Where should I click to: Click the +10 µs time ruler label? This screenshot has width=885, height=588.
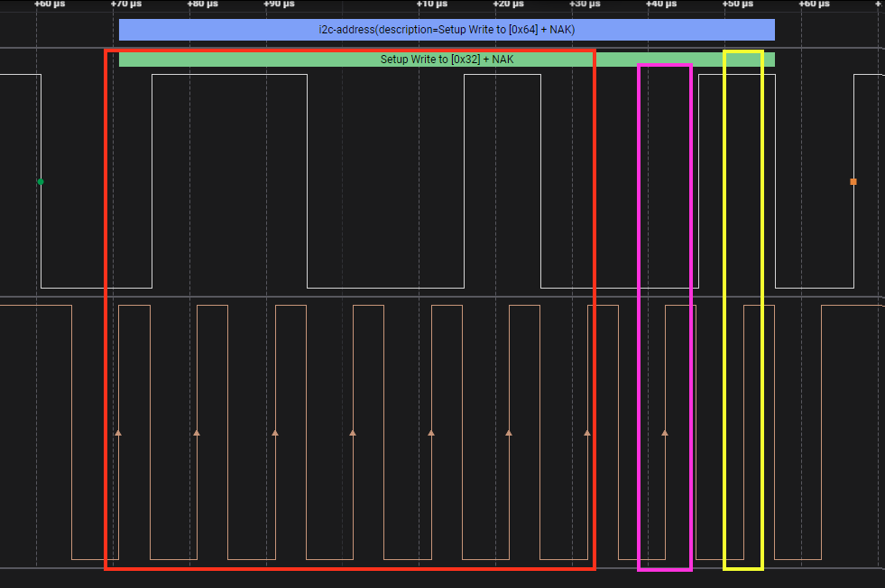(432, 4)
